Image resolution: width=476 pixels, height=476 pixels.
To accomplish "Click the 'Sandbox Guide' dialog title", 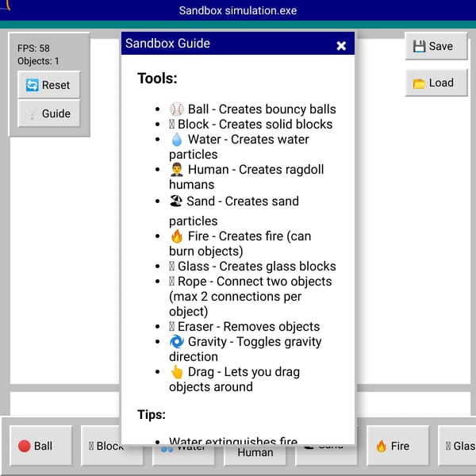I will pyautogui.click(x=167, y=44).
